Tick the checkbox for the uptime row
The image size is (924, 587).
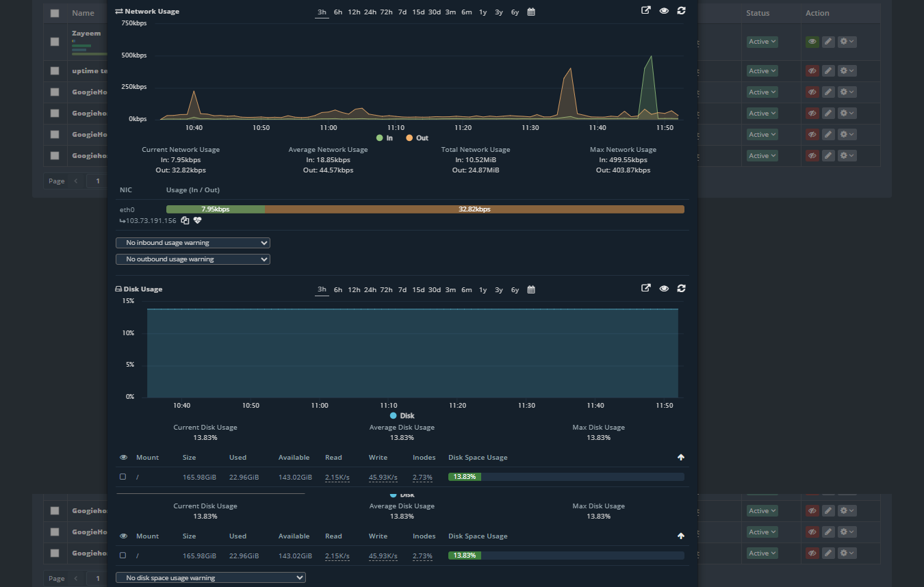tap(55, 70)
